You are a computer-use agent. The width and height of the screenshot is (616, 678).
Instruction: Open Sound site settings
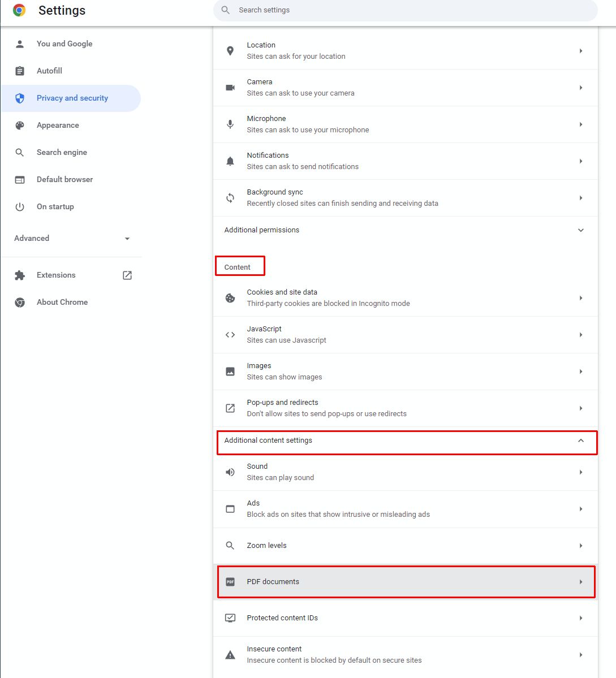tap(405, 472)
